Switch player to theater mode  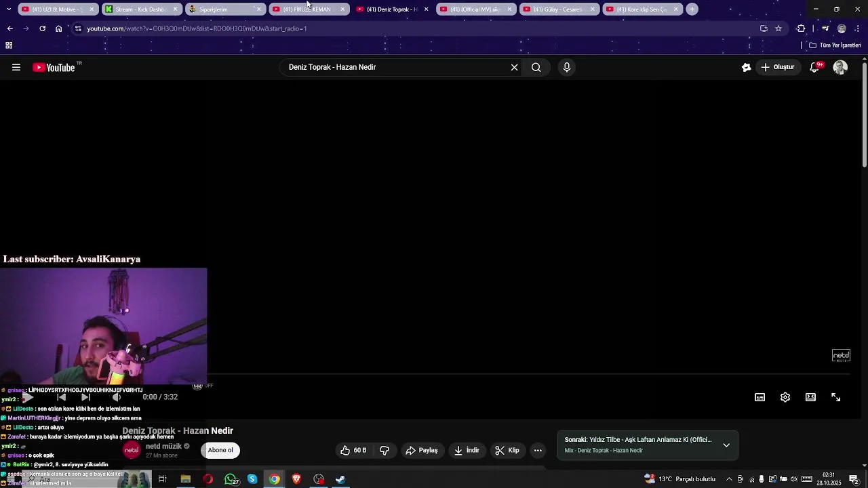point(810,397)
